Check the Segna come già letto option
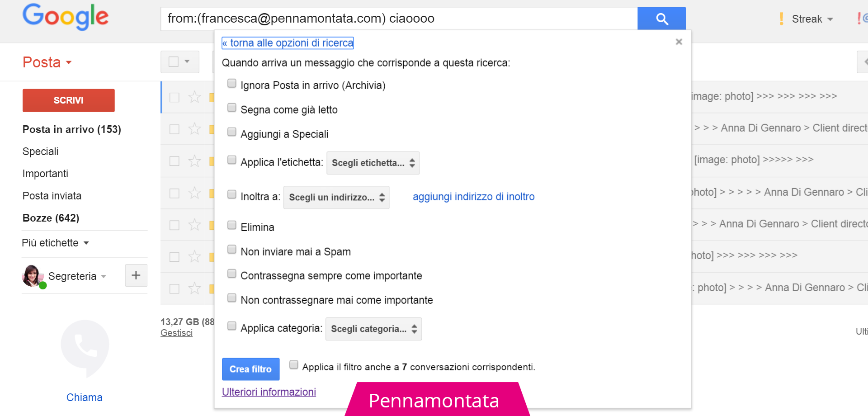868x416 pixels. coord(232,108)
